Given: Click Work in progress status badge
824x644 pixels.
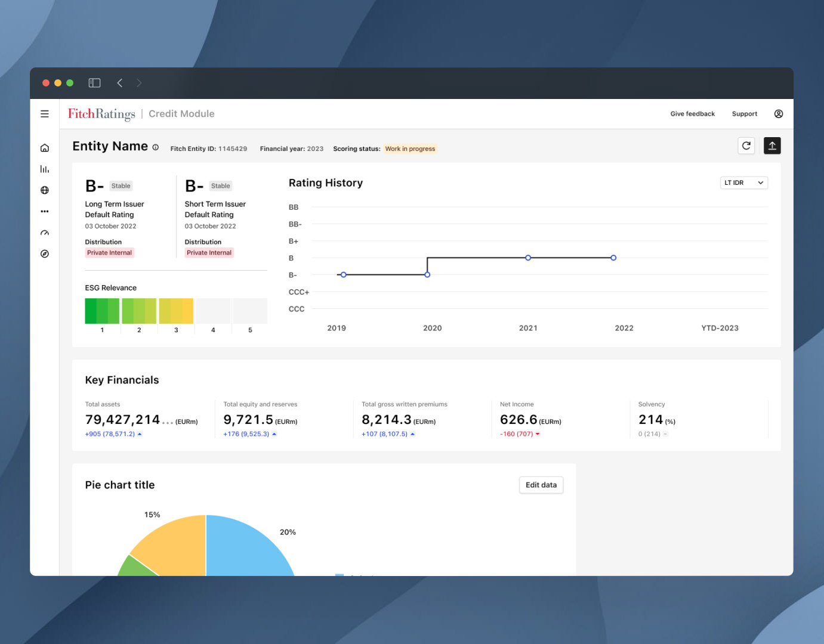Looking at the screenshot, I should click(410, 148).
